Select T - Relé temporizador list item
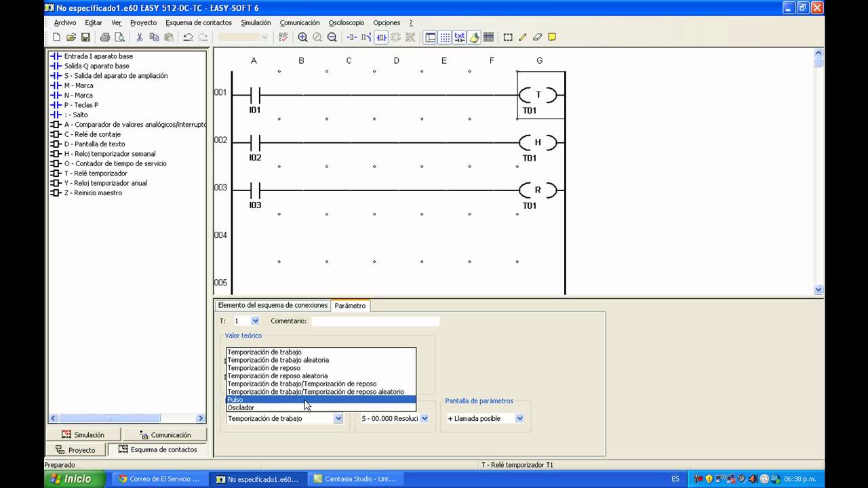Image resolution: width=868 pixels, height=488 pixels. [x=96, y=174]
